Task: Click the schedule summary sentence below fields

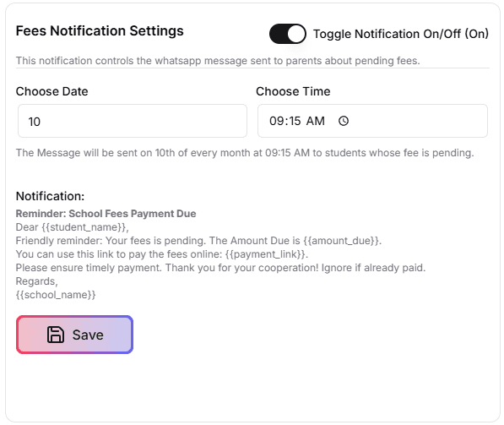Action: point(245,153)
